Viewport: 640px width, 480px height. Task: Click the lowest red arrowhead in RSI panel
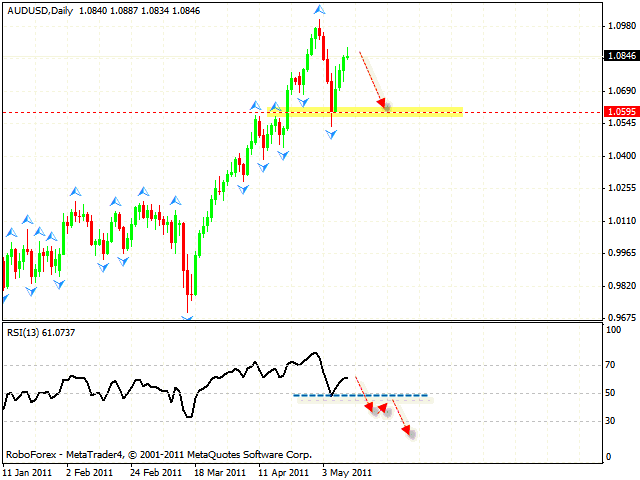tap(406, 430)
